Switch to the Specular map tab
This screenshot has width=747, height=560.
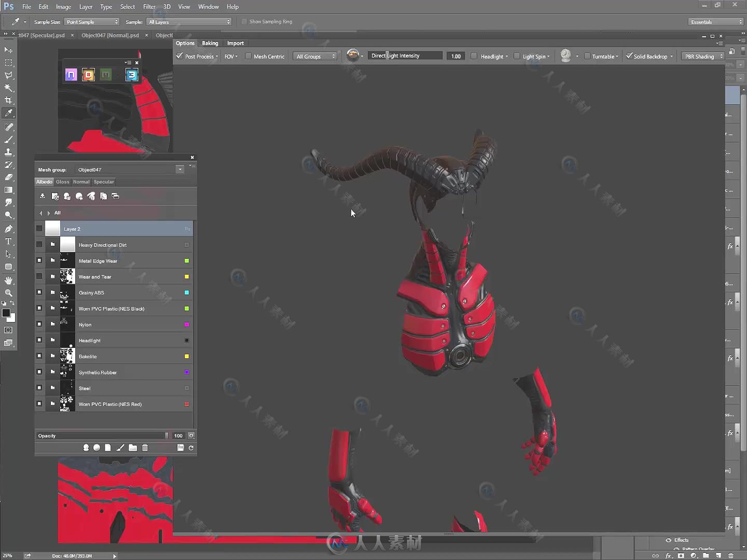coord(104,182)
